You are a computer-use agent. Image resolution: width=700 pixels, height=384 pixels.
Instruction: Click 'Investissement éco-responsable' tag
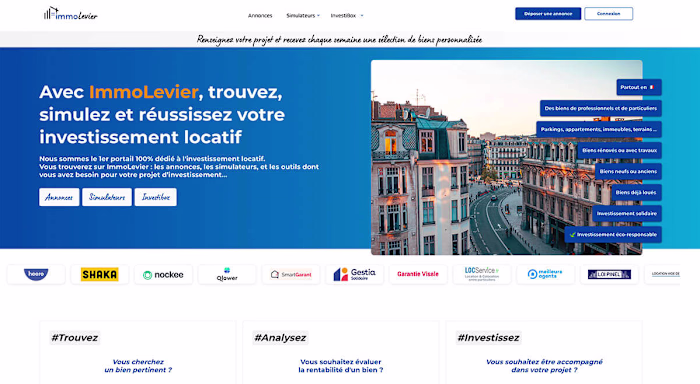click(x=613, y=234)
